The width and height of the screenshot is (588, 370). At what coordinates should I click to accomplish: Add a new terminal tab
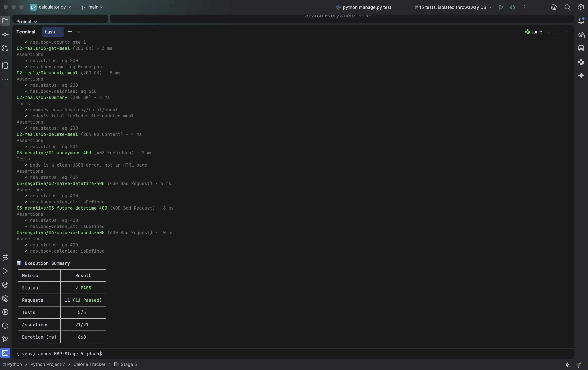pos(70,32)
